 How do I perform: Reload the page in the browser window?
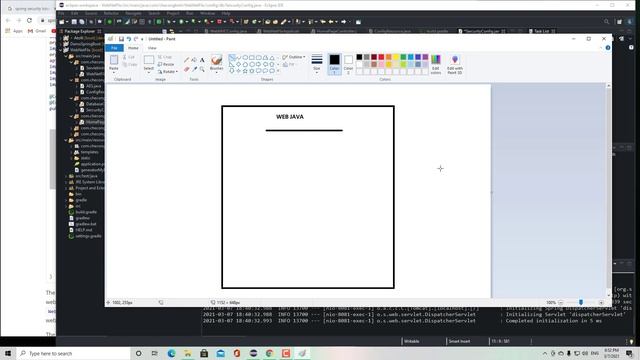[x=29, y=20]
